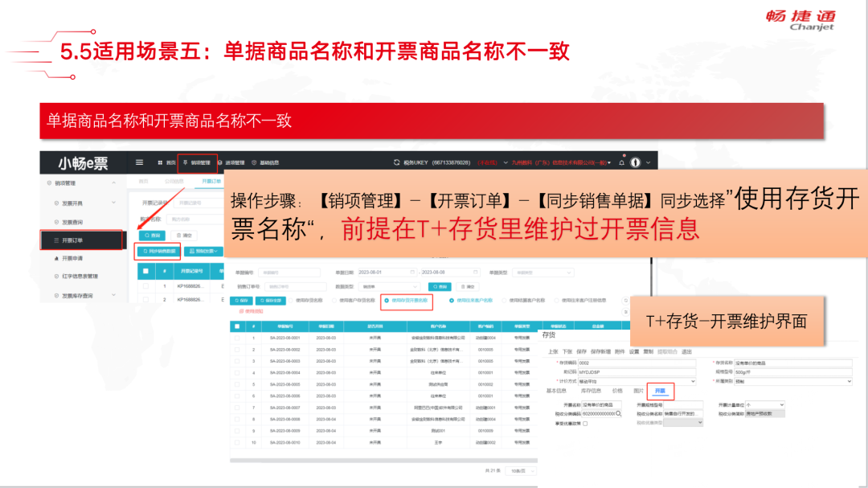Open the 首页 grid icon in the top navigation
Screen dimensions: 868x488
[x=160, y=163]
